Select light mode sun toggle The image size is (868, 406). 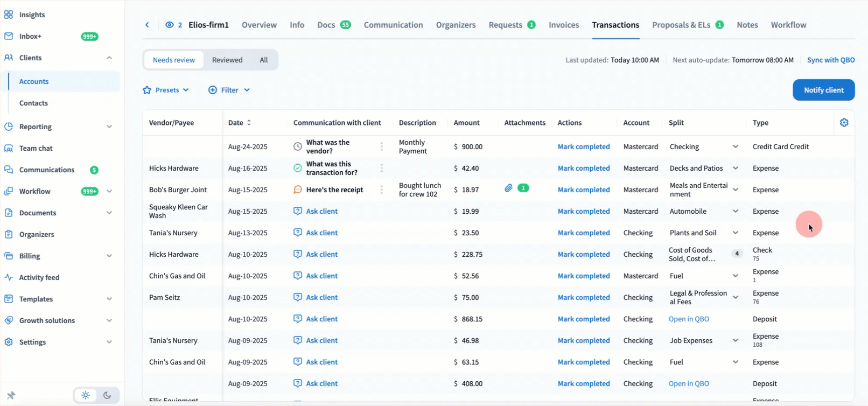click(86, 395)
